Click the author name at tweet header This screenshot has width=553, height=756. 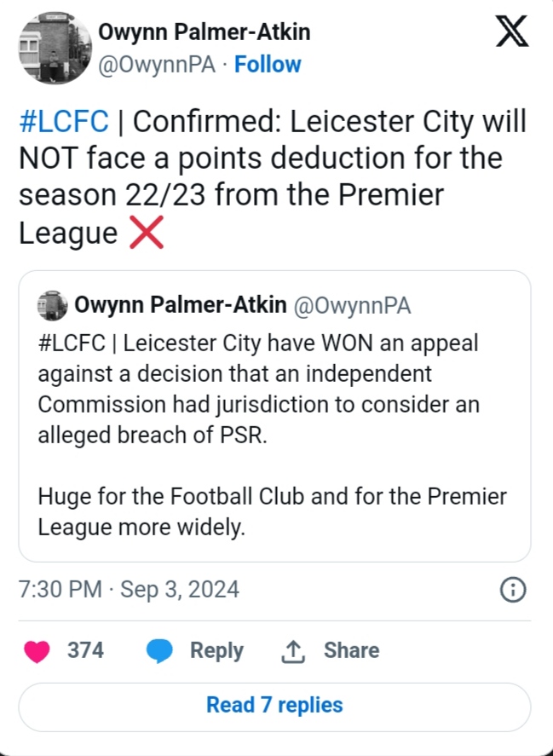[204, 32]
